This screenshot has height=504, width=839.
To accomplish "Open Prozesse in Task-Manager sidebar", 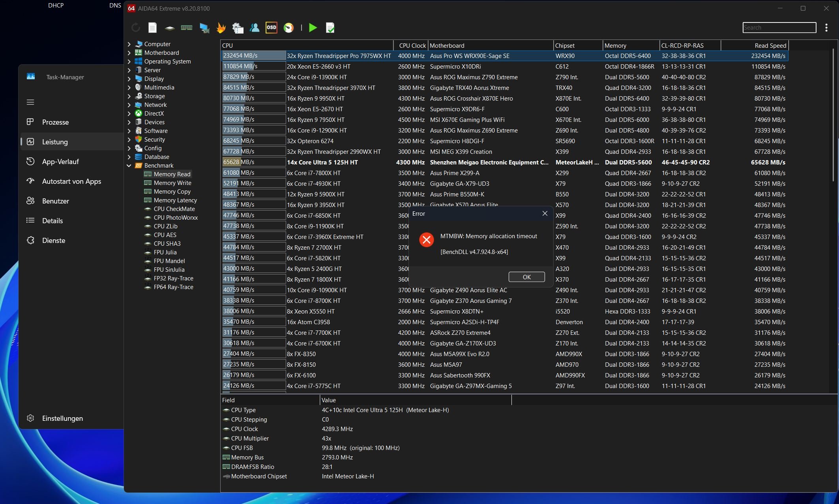I will click(55, 122).
